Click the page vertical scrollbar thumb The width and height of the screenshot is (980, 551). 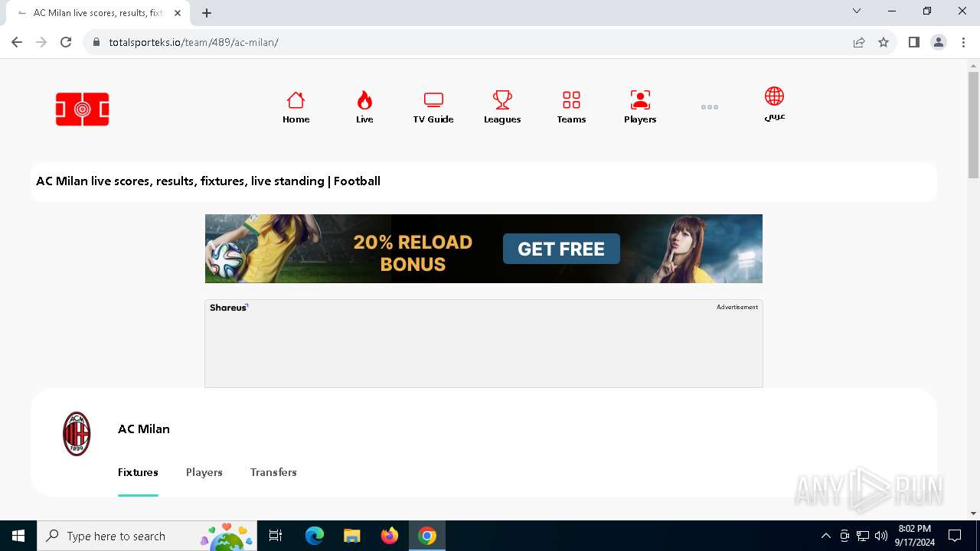click(x=973, y=125)
